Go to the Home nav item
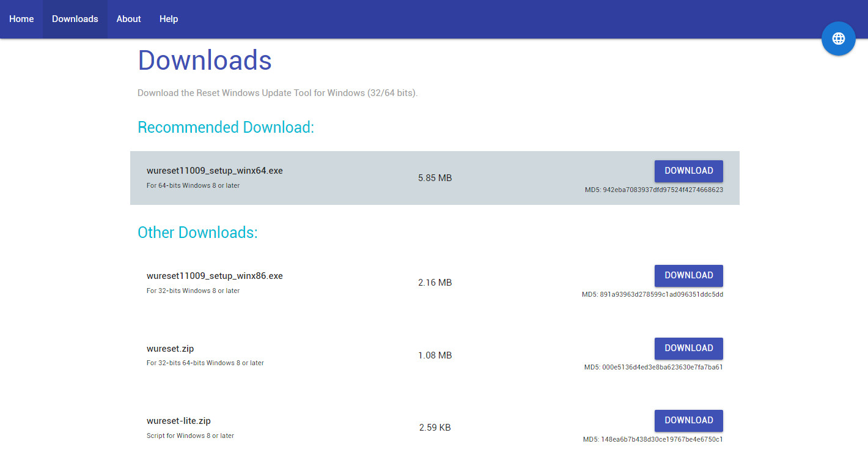This screenshot has height=460, width=868. click(21, 19)
